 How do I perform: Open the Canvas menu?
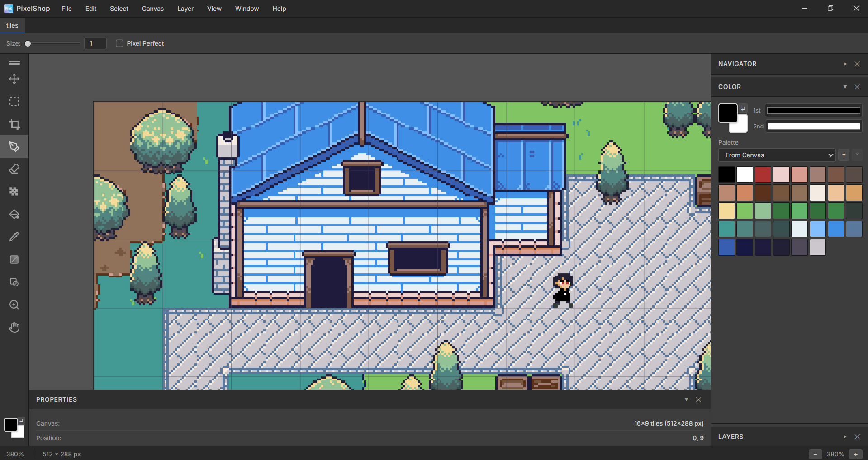[x=152, y=9]
